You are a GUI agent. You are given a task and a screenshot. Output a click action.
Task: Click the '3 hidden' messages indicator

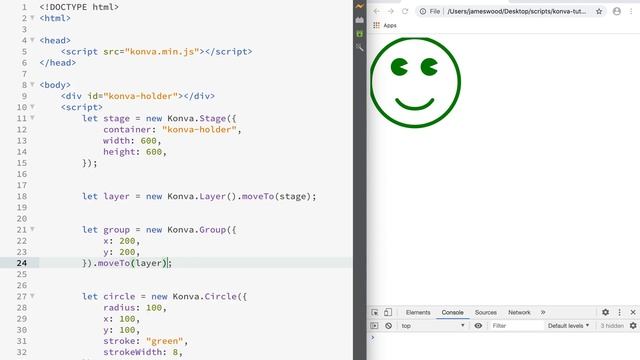click(612, 326)
